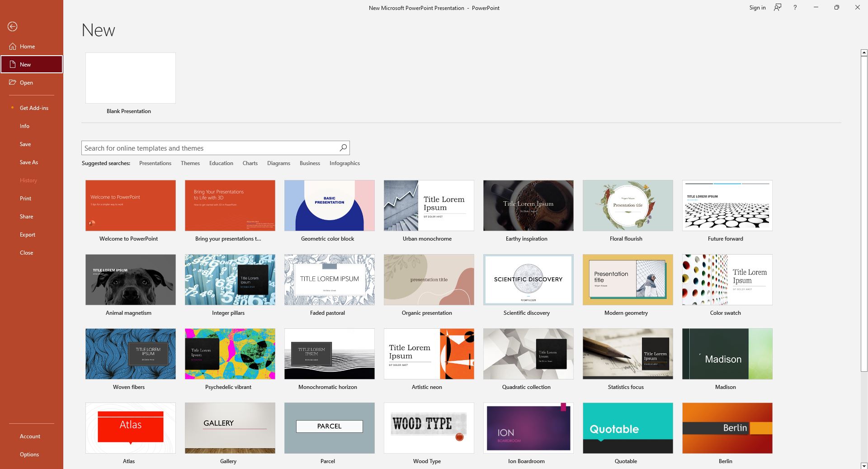Click the scrollbar up arrow
868x469 pixels.
pyautogui.click(x=864, y=52)
